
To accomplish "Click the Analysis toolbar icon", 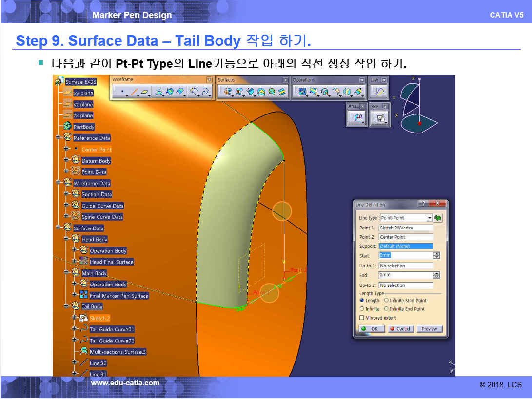I will 356,117.
